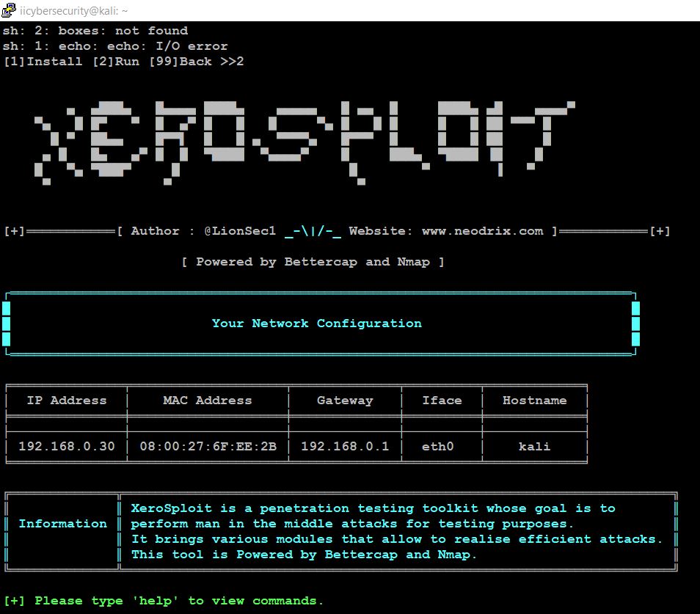Click the 'Iface' column header
Viewport: 700px width, 614px height.
click(x=442, y=401)
